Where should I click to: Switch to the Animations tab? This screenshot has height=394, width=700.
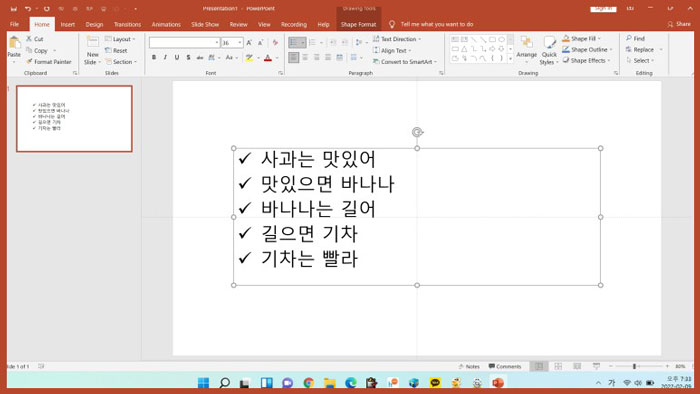click(x=166, y=24)
